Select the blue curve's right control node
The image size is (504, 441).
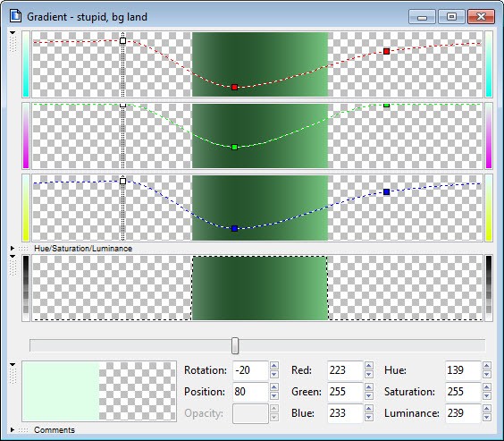387,192
